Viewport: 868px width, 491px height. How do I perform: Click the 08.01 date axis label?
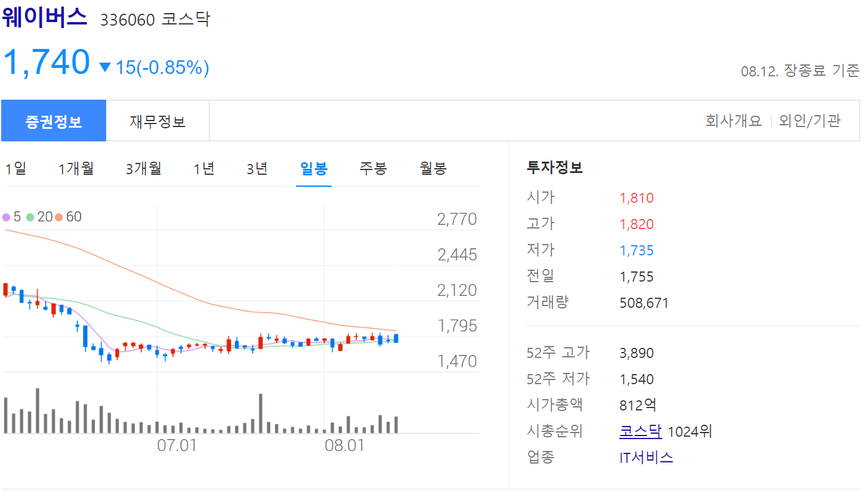344,445
